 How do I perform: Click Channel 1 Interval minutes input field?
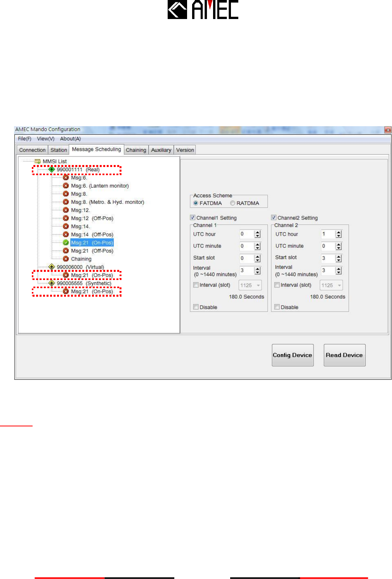point(247,271)
